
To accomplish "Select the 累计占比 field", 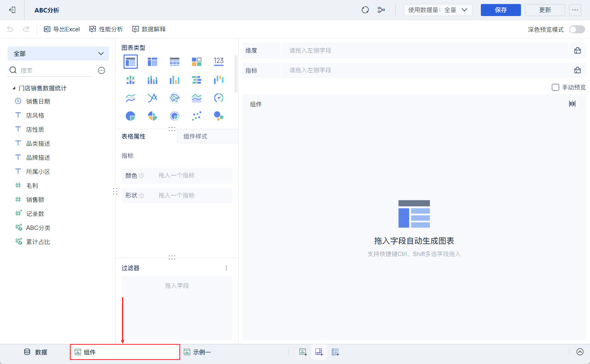I will [x=38, y=242].
